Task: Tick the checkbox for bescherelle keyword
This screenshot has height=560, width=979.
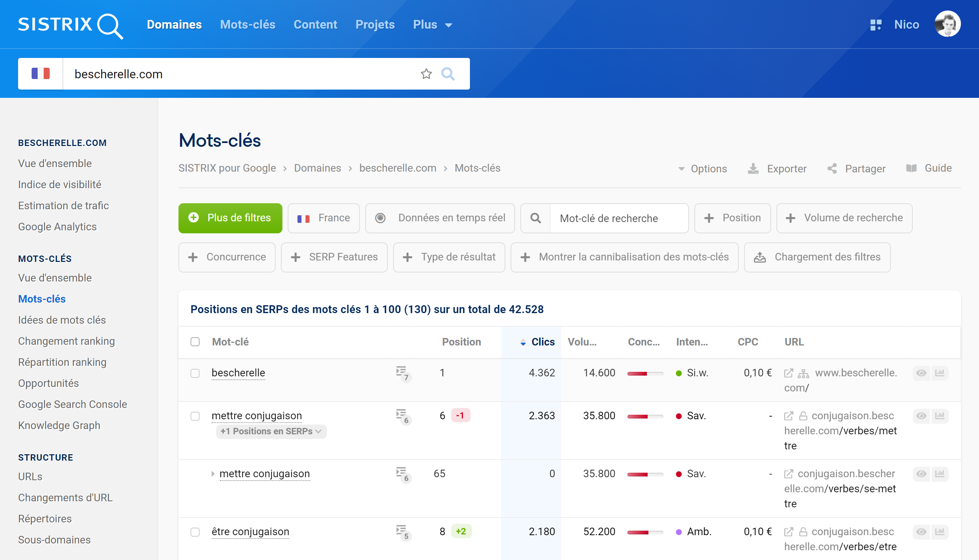Action: click(195, 373)
